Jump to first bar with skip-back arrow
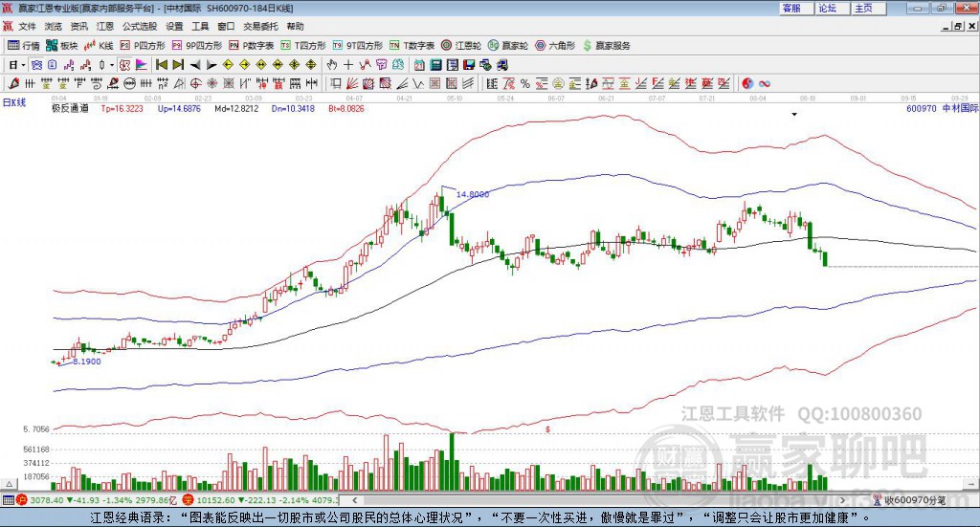 (162, 65)
